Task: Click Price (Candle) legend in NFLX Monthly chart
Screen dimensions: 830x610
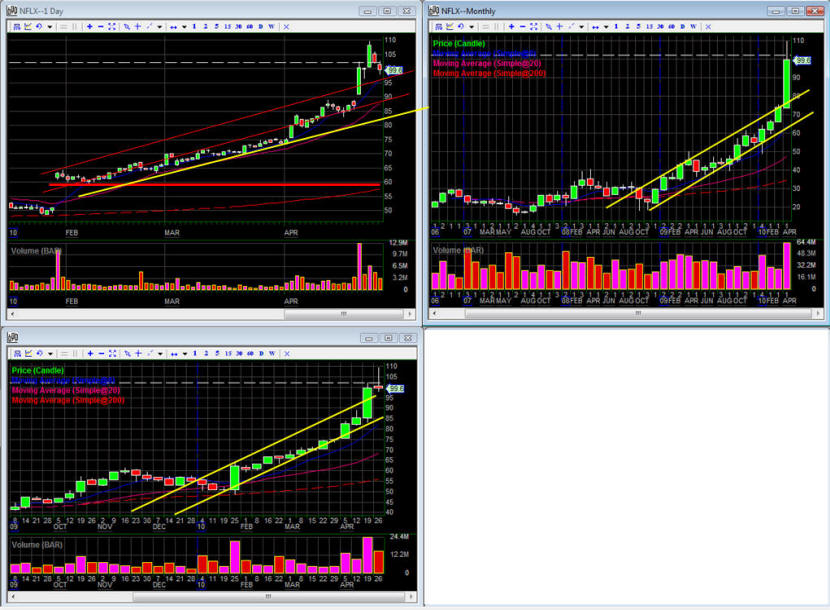Action: coord(458,43)
